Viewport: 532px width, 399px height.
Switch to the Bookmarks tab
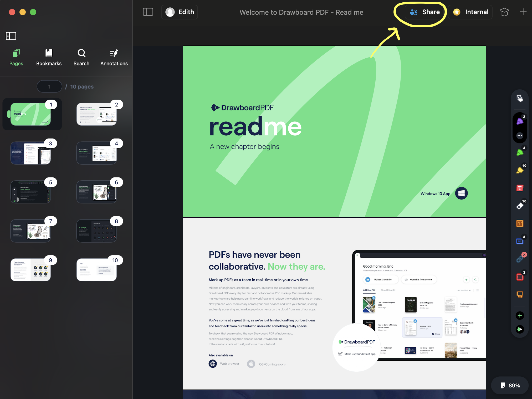pos(49,58)
